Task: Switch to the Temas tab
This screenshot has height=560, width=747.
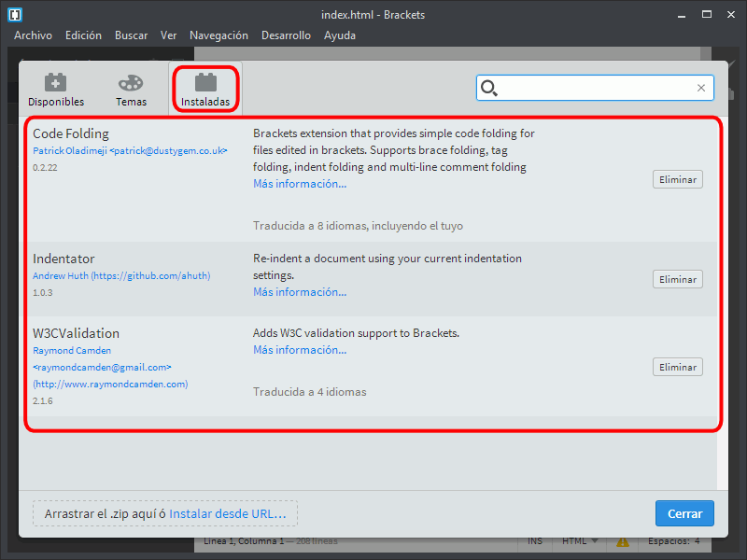Action: (131, 90)
